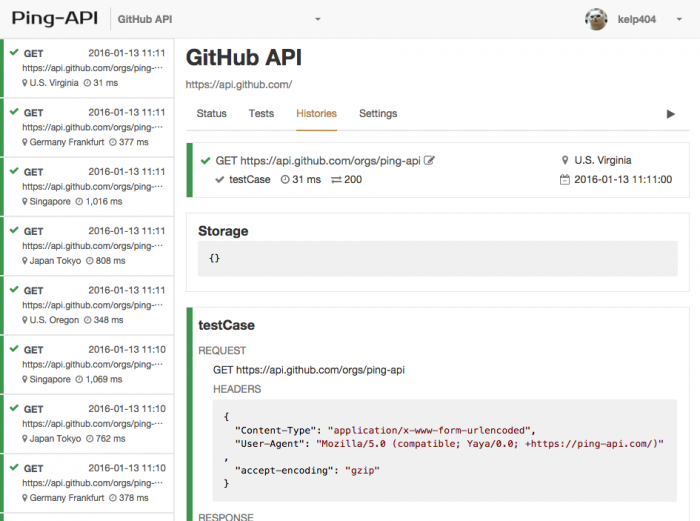Click the empty {} Storage code block
This screenshot has height=521, width=700.
pos(438,258)
